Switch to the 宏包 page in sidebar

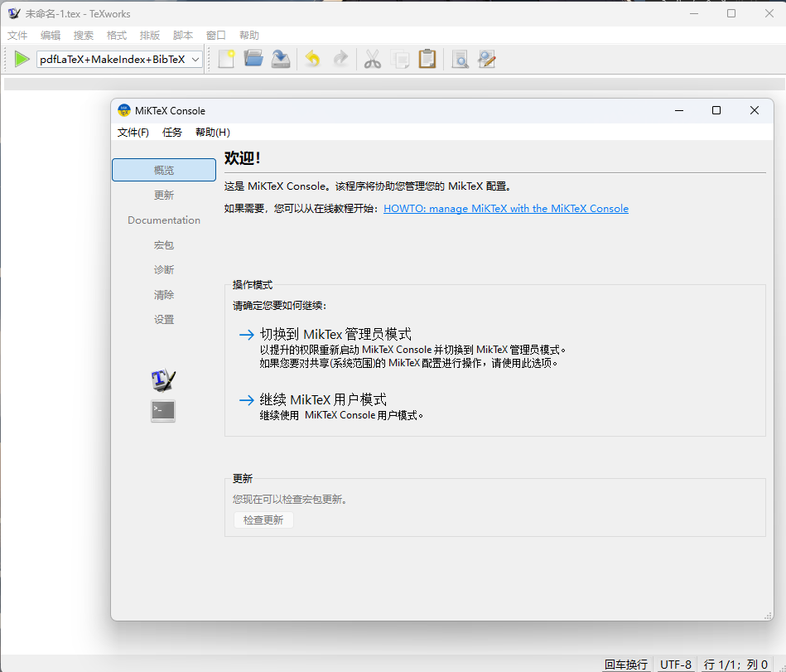[164, 245]
